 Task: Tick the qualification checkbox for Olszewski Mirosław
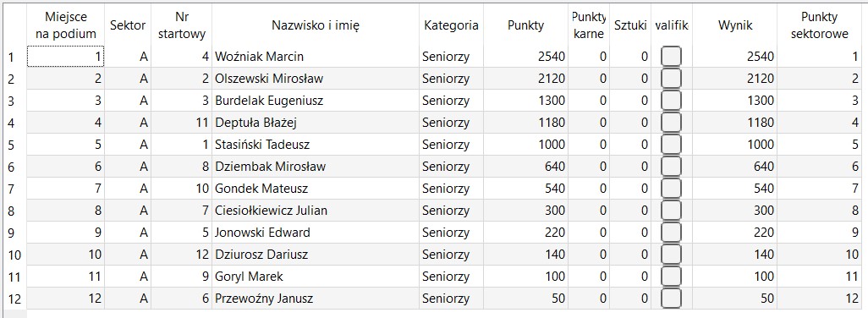coord(671,79)
